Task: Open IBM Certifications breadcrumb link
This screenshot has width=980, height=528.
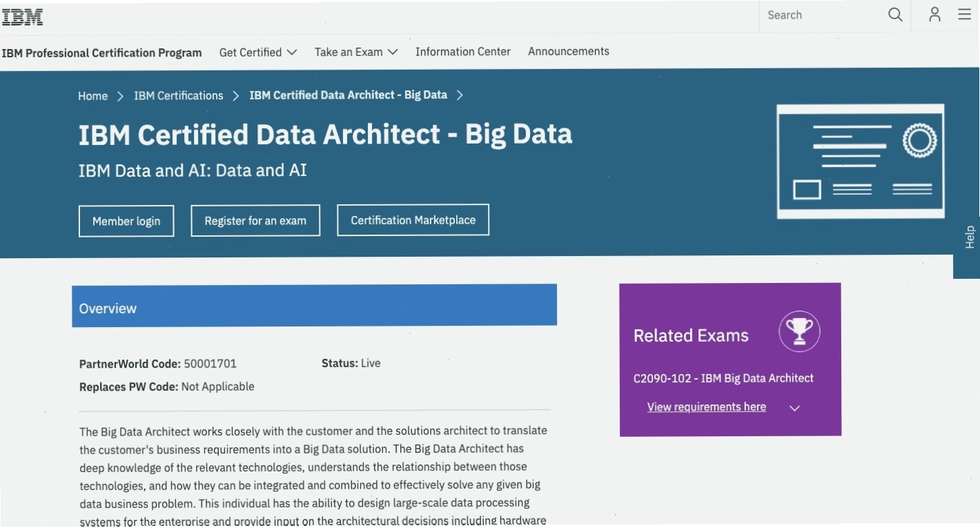Action: click(x=179, y=96)
